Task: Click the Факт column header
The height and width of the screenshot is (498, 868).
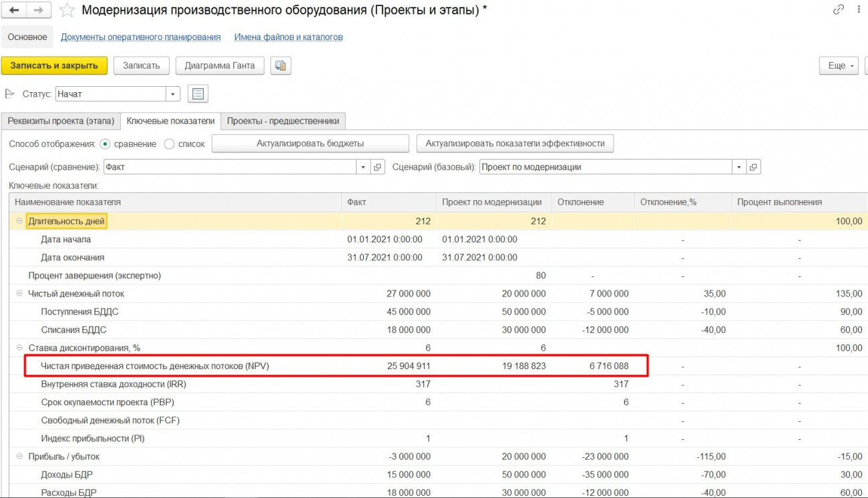Action: 389,202
